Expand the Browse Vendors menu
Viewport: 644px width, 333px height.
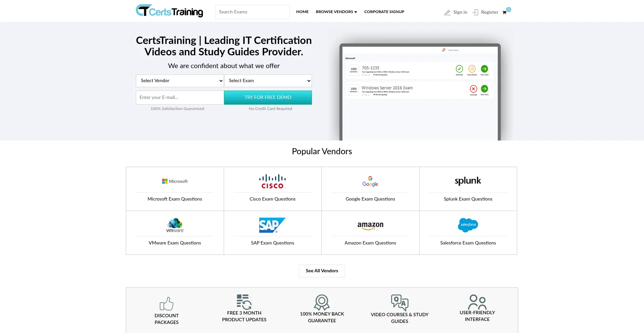(x=336, y=12)
